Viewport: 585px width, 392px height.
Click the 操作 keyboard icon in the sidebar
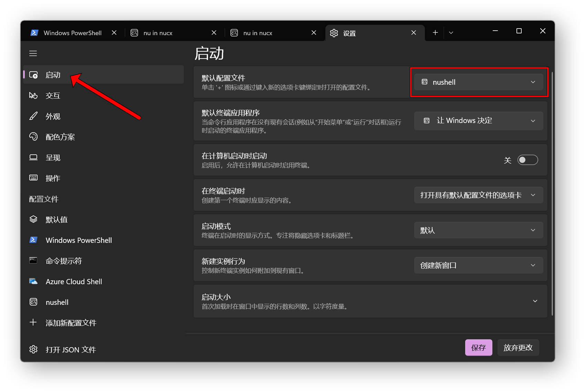(x=33, y=178)
